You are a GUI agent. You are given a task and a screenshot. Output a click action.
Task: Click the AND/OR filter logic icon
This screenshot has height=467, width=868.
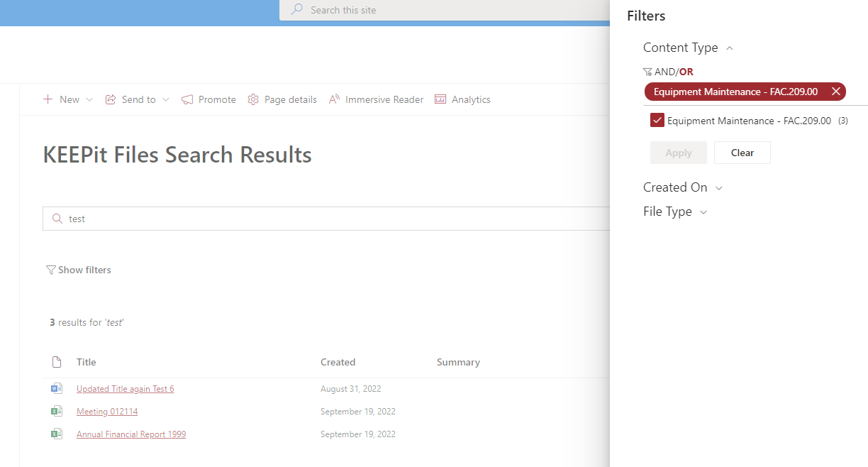tap(647, 72)
